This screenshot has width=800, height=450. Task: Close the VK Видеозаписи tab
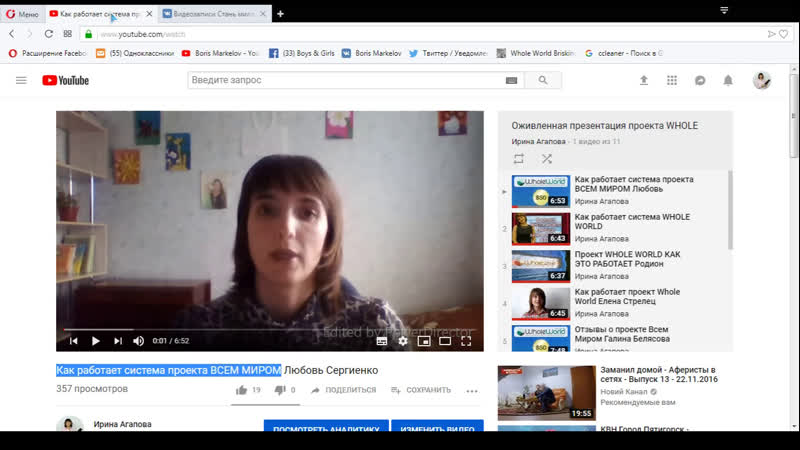tap(263, 14)
